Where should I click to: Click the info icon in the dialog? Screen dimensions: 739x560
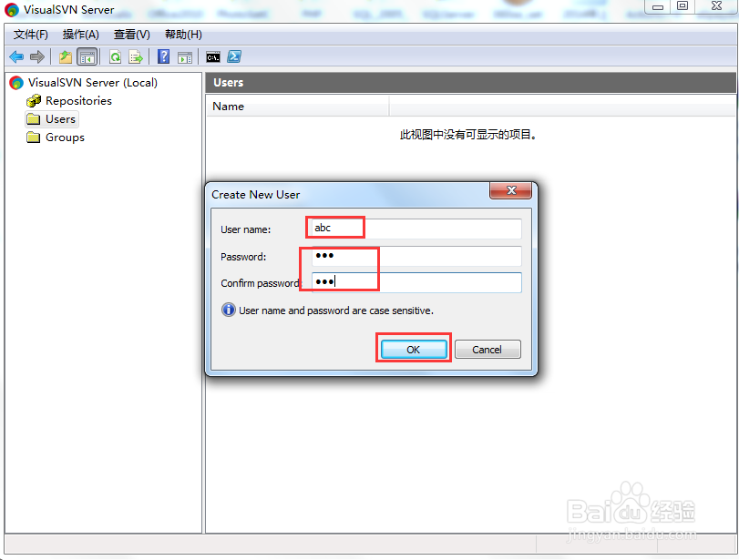click(x=229, y=310)
